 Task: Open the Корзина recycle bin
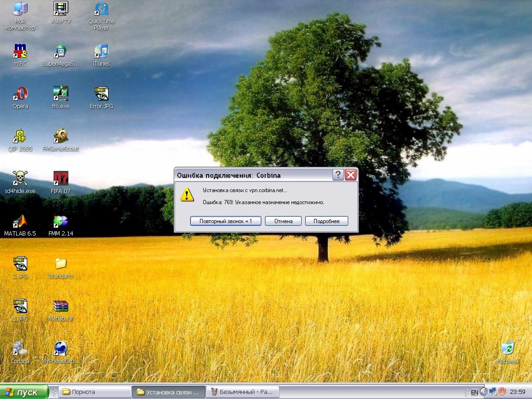click(508, 349)
